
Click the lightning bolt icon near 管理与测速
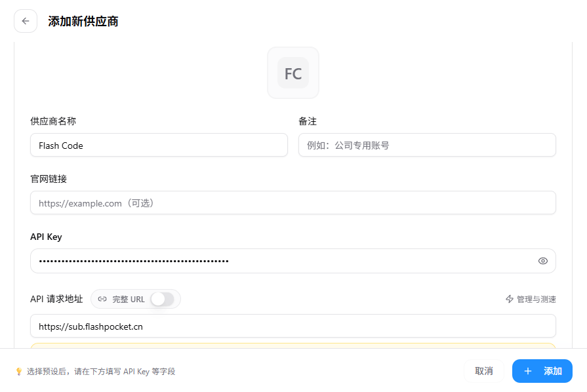coord(510,299)
